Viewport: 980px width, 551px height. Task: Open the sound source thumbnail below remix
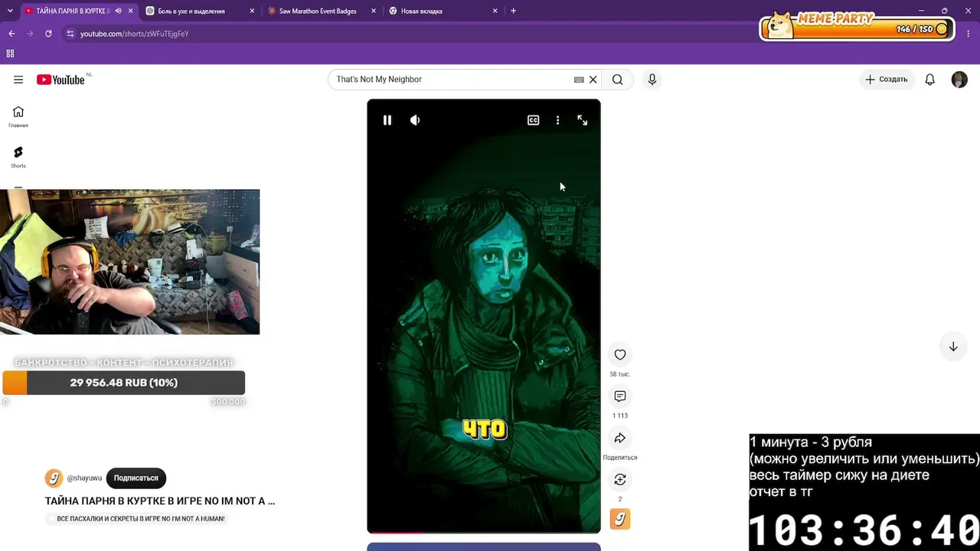620,519
